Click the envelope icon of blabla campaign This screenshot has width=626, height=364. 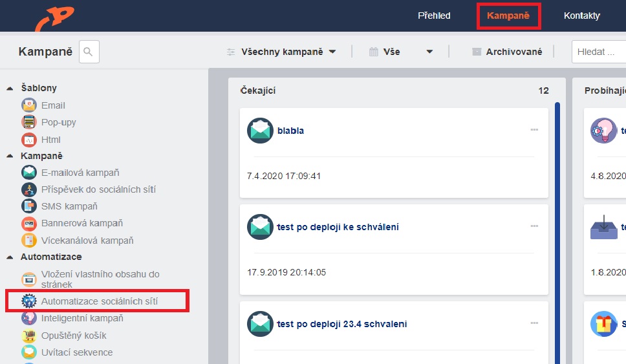[x=260, y=131]
